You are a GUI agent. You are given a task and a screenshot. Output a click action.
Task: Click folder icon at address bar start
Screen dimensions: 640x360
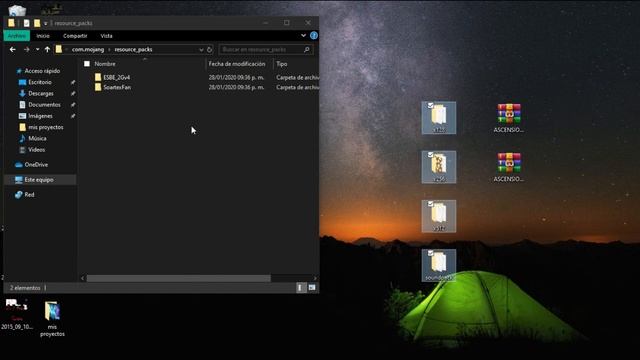(x=59, y=49)
